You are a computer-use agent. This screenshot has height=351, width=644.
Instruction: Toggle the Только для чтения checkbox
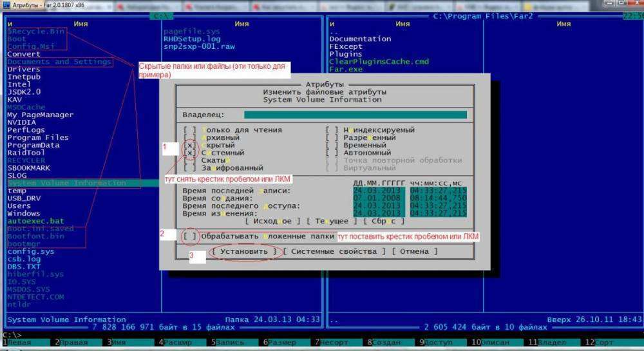point(190,130)
